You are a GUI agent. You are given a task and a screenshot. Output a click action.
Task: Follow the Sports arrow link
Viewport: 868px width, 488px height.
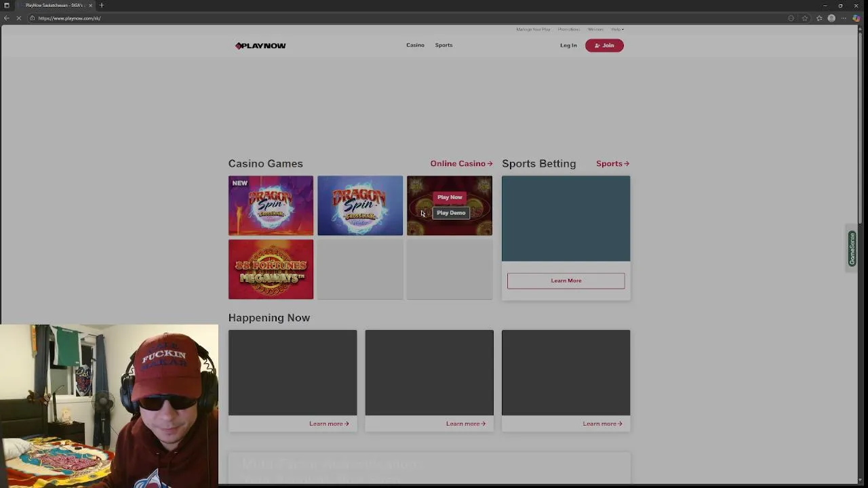pyautogui.click(x=612, y=163)
